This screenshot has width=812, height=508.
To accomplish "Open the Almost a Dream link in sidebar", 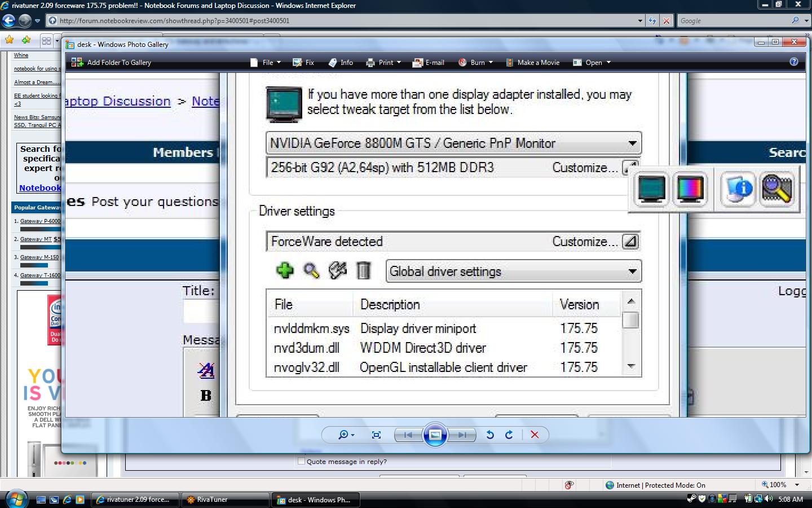I will [37, 82].
